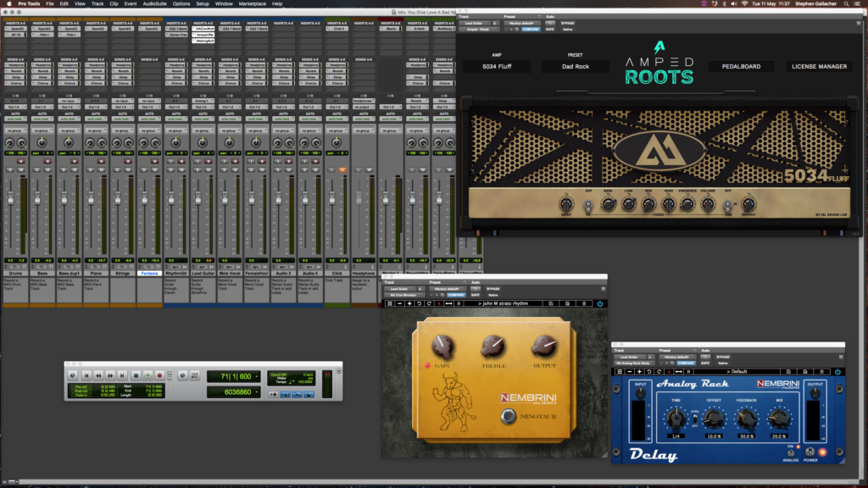868x488 pixels.
Task: Click Analog Rack Delay MIX knob
Action: [780, 419]
